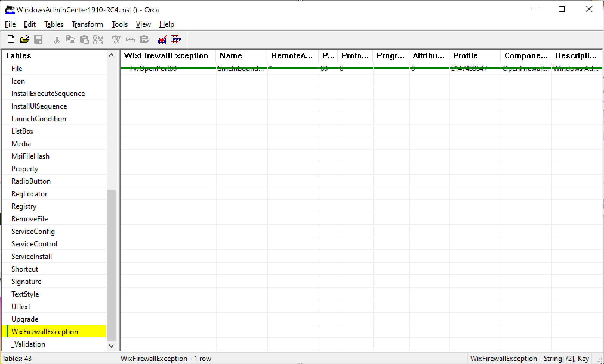This screenshot has width=604, height=364.
Task: Select the highlighted WixFirewallException table
Action: (x=54, y=331)
